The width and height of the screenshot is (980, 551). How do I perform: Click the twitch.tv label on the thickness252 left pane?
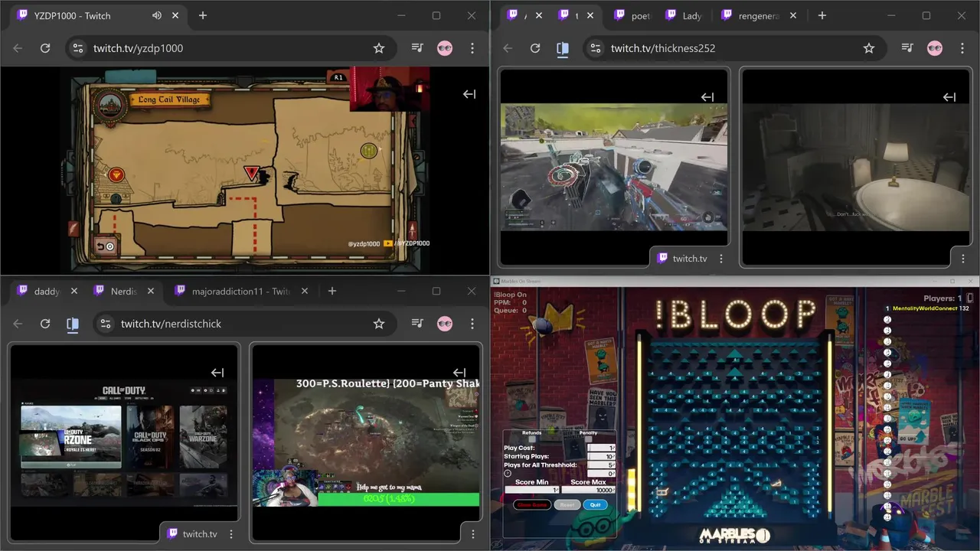click(689, 259)
